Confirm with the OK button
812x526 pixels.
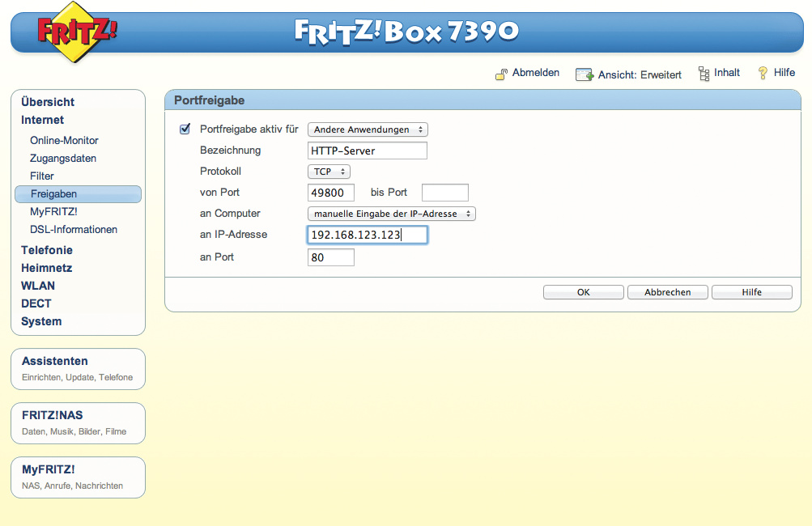click(583, 292)
